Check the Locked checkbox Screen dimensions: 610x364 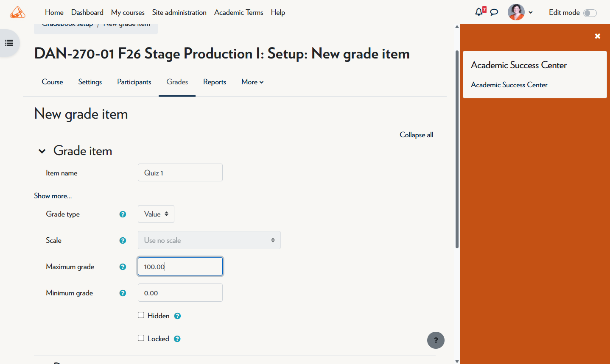coord(141,338)
